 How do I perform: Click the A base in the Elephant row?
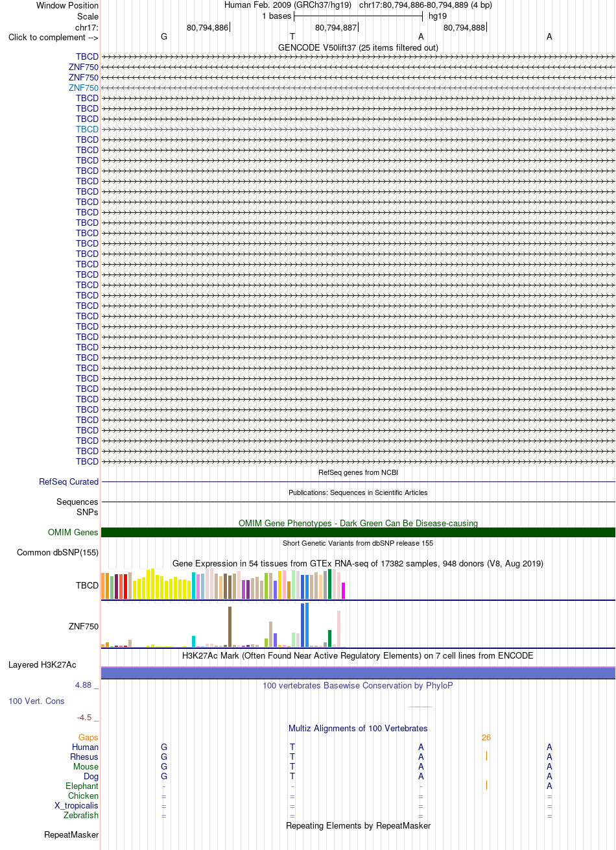click(x=549, y=786)
